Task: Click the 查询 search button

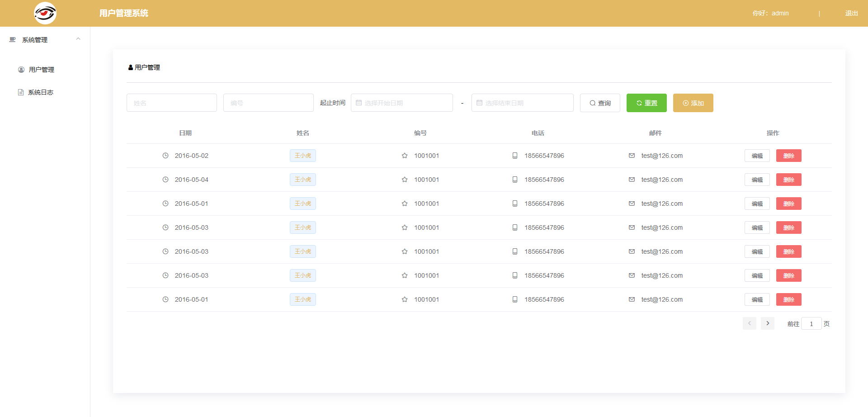Action: (x=600, y=103)
